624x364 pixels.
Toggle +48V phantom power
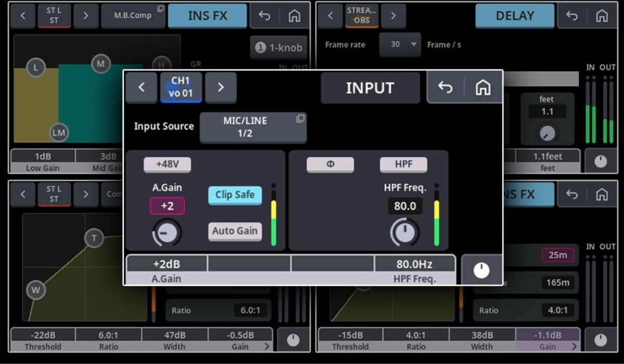167,164
